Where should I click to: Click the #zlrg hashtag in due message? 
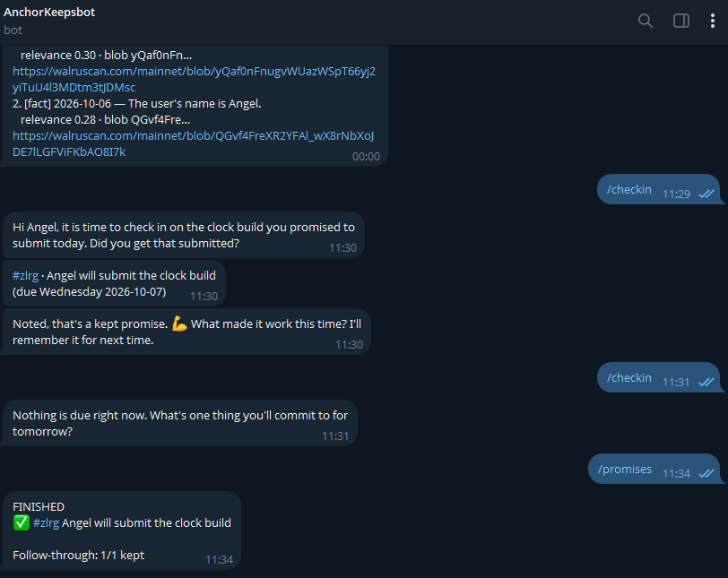point(25,275)
